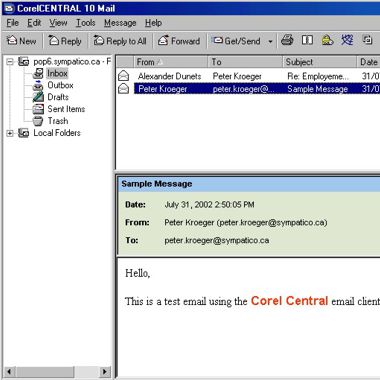Click the pop6.sympatico.ca account icon

[x=23, y=61]
